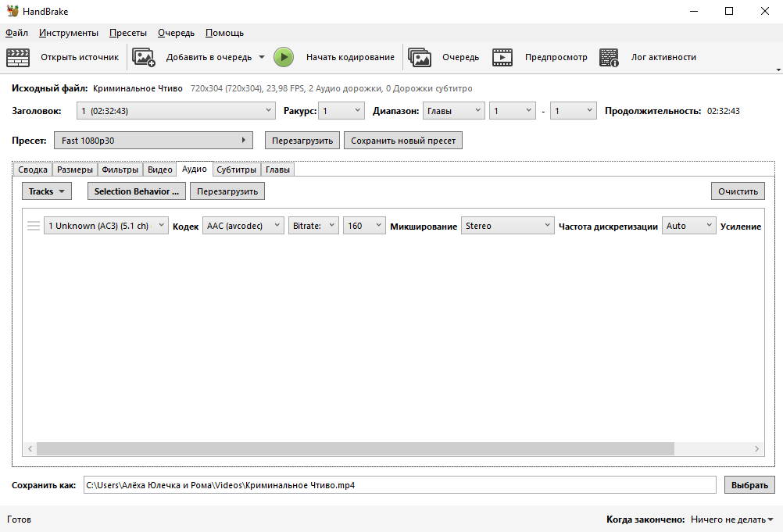Image resolution: width=783 pixels, height=532 pixels.
Task: Open the 160 bitrate value dropdown
Action: 364,226
